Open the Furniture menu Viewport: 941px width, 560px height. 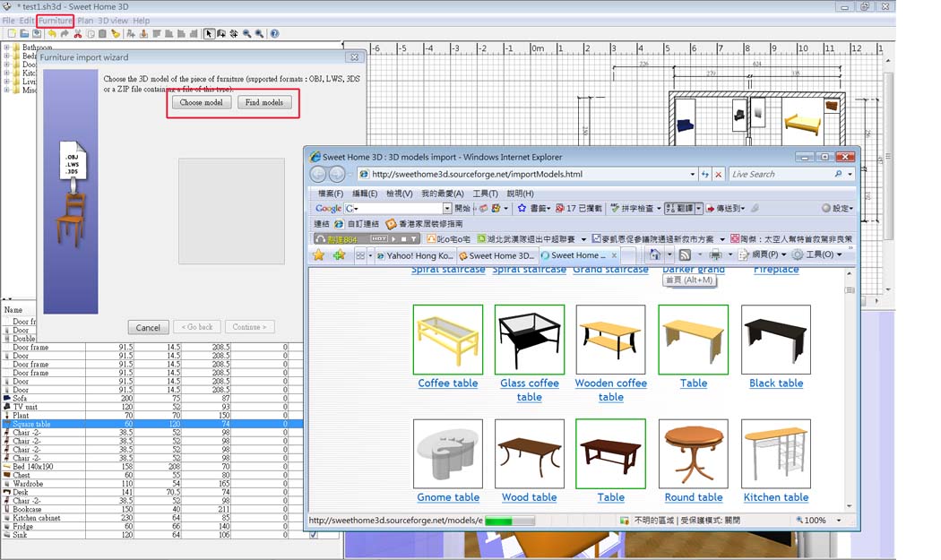(x=56, y=21)
